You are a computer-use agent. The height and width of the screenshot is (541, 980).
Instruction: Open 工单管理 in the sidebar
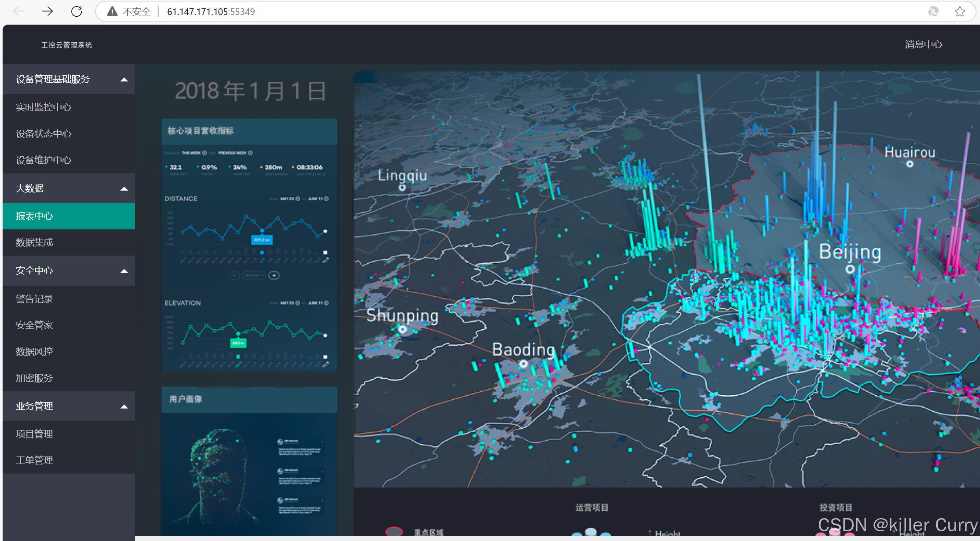point(34,460)
